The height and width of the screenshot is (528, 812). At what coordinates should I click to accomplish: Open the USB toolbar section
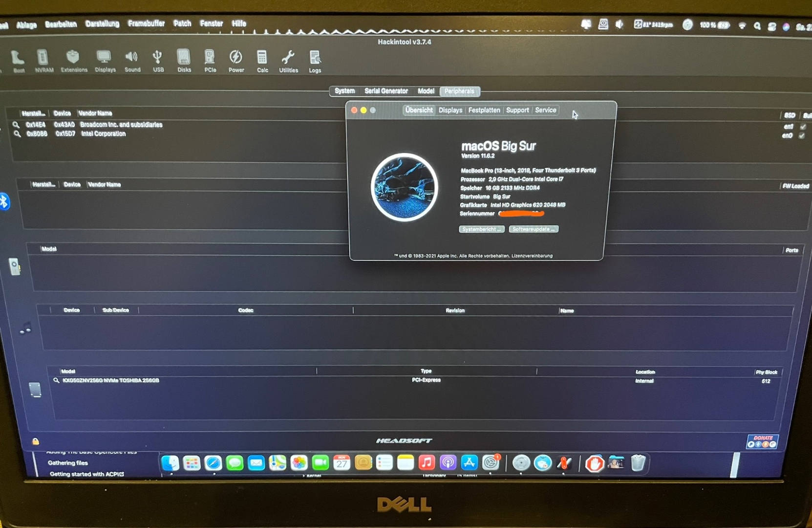pyautogui.click(x=158, y=62)
